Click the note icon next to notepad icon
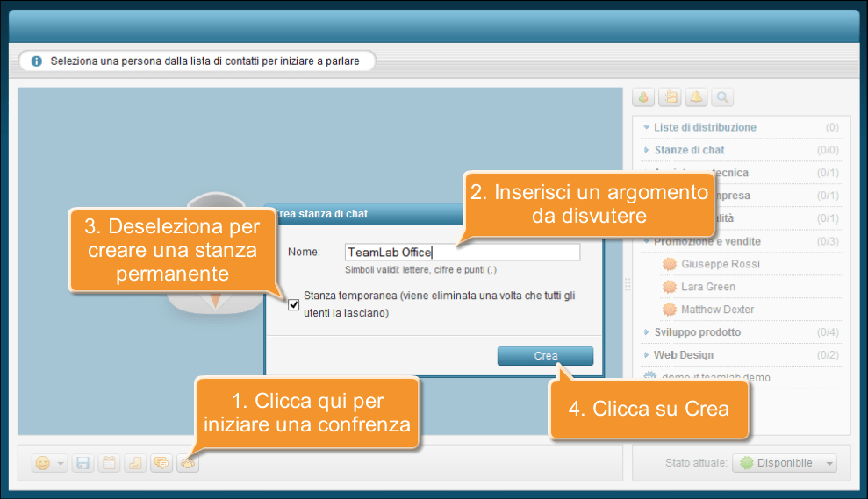This screenshot has height=499, width=868. pos(135,463)
